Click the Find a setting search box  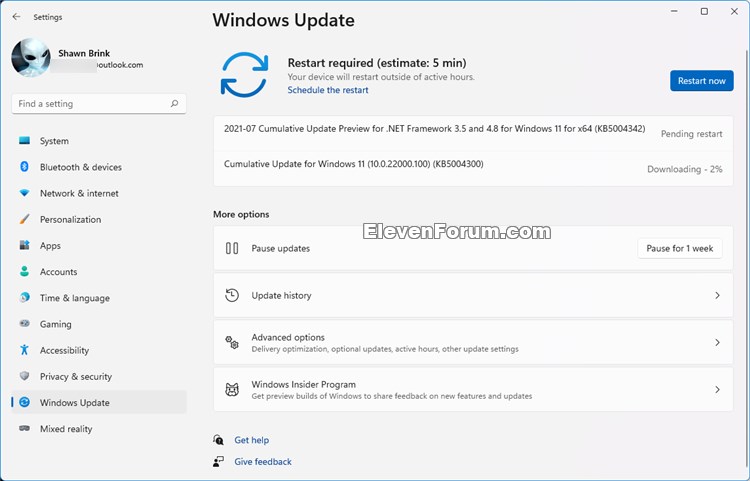99,104
